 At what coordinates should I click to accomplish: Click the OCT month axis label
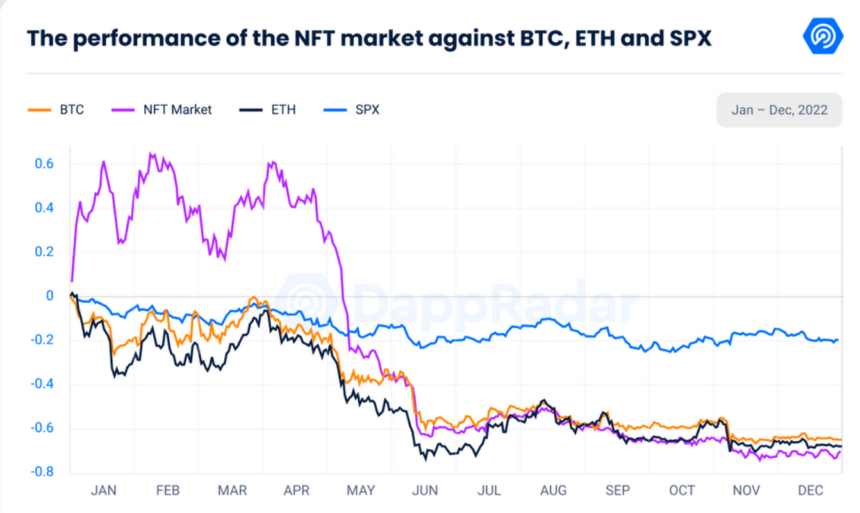pyautogui.click(x=682, y=490)
